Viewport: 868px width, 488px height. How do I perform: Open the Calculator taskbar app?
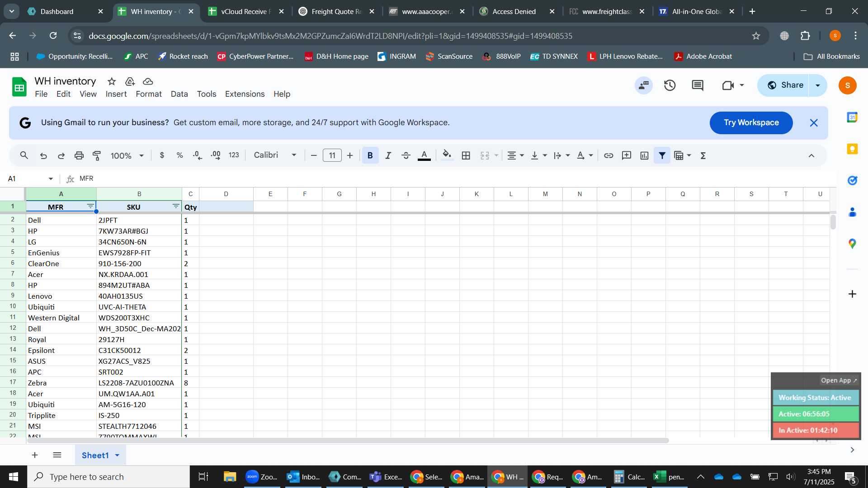click(629, 477)
